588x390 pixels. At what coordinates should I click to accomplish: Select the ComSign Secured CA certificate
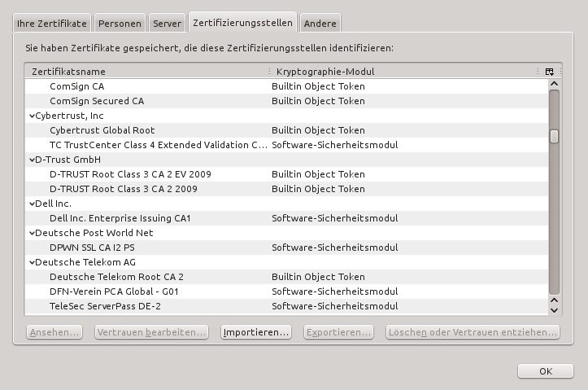(97, 101)
